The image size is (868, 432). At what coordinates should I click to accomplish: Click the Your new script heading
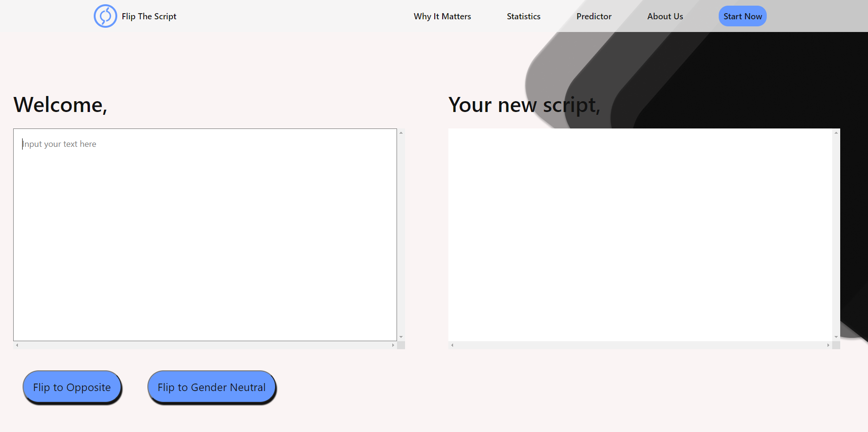524,104
